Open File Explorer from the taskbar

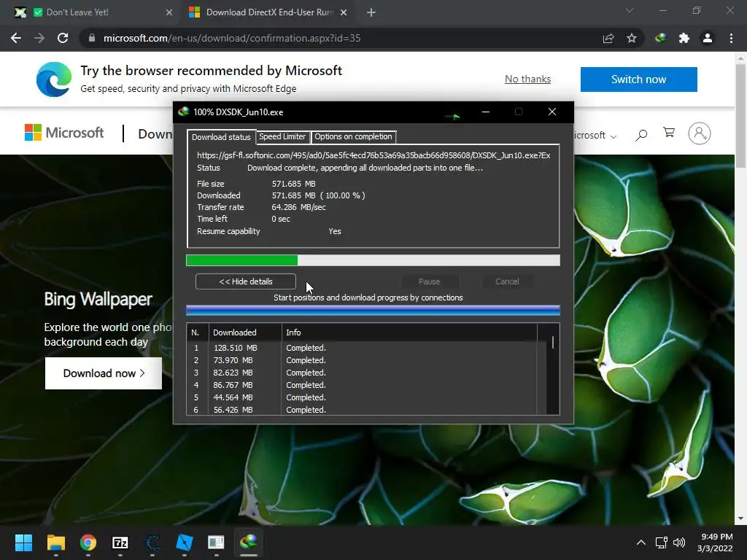(55, 542)
